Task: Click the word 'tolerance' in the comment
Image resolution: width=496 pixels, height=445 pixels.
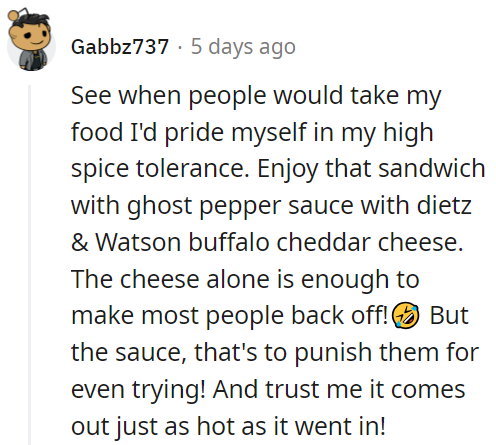Action: pyautogui.click(x=192, y=169)
